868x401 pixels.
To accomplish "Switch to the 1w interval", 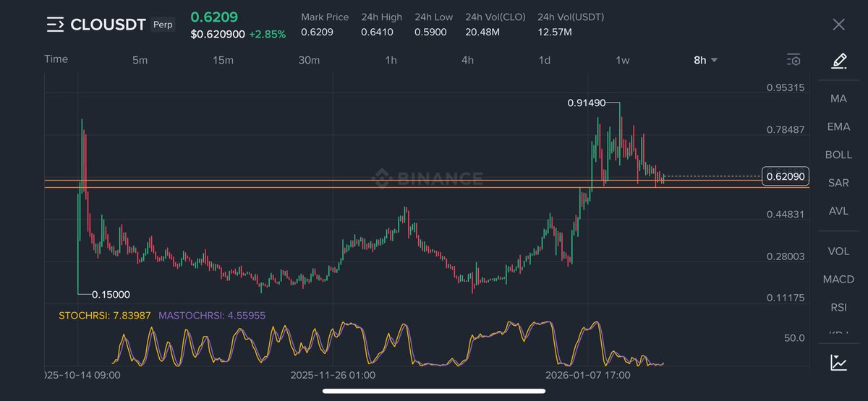I will click(x=622, y=60).
